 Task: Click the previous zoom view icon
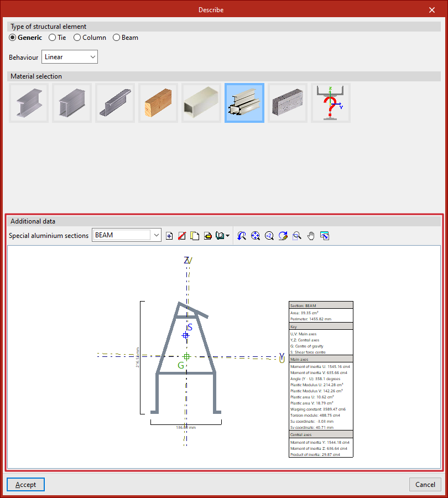pyautogui.click(x=242, y=236)
